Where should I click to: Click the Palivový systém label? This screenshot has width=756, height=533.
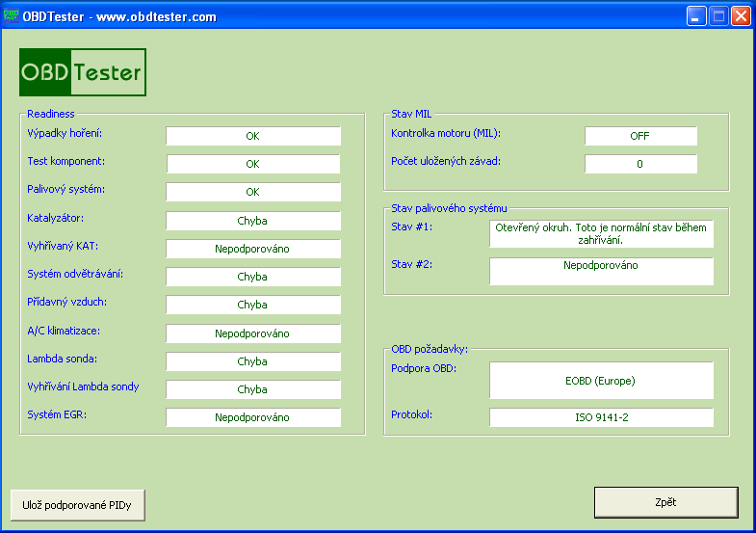click(66, 189)
